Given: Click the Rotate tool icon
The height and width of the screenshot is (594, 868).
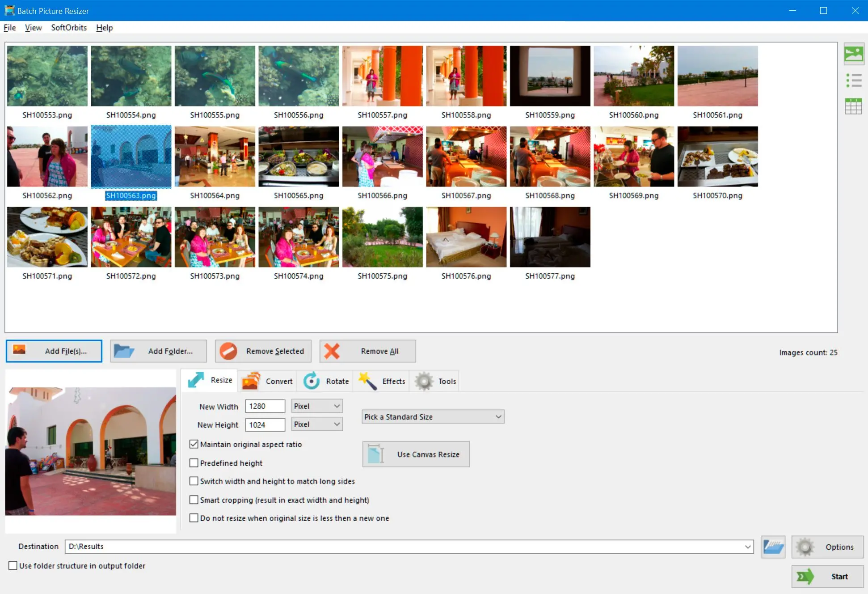Looking at the screenshot, I should [x=312, y=380].
